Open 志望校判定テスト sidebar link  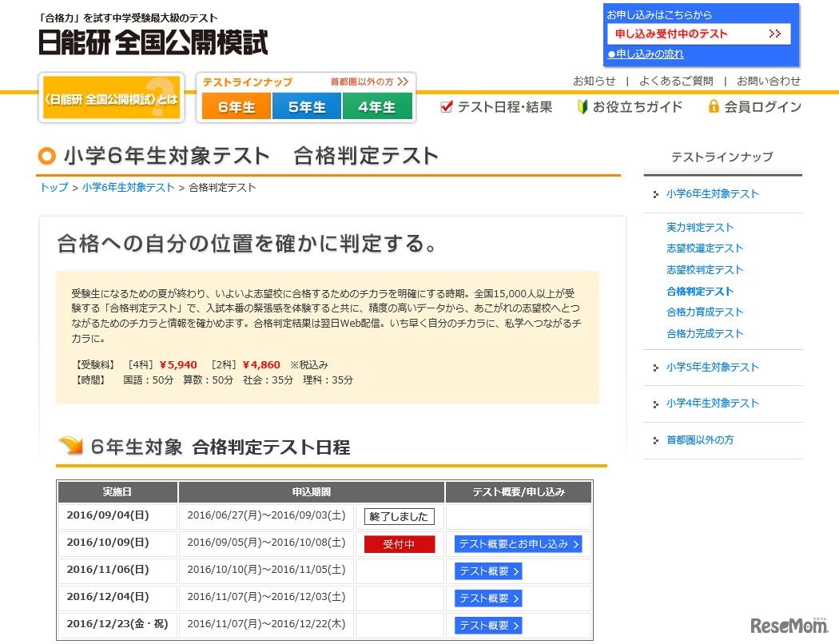[x=705, y=269]
